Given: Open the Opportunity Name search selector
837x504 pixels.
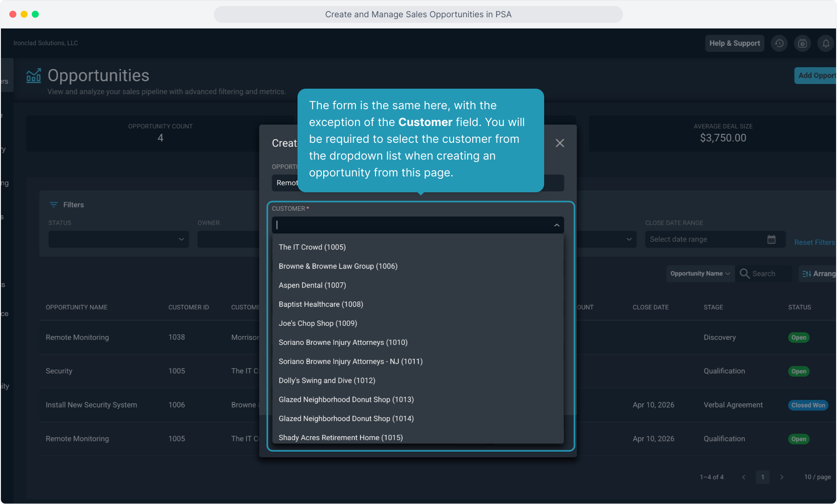Looking at the screenshot, I should coord(700,273).
